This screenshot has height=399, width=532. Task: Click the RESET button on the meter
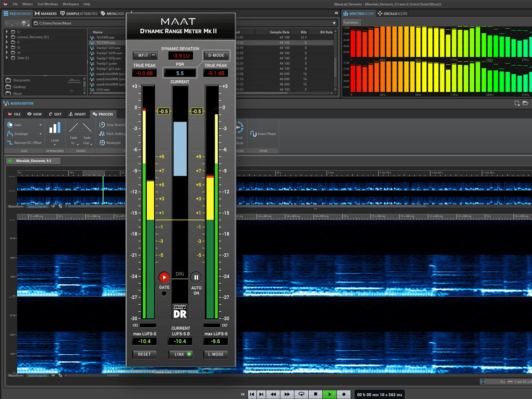(x=145, y=354)
